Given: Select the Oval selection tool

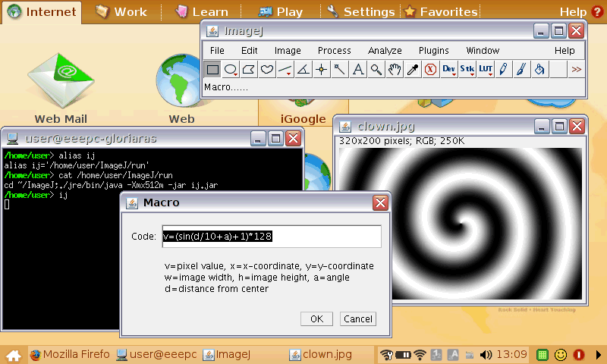Looking at the screenshot, I should coord(231,70).
